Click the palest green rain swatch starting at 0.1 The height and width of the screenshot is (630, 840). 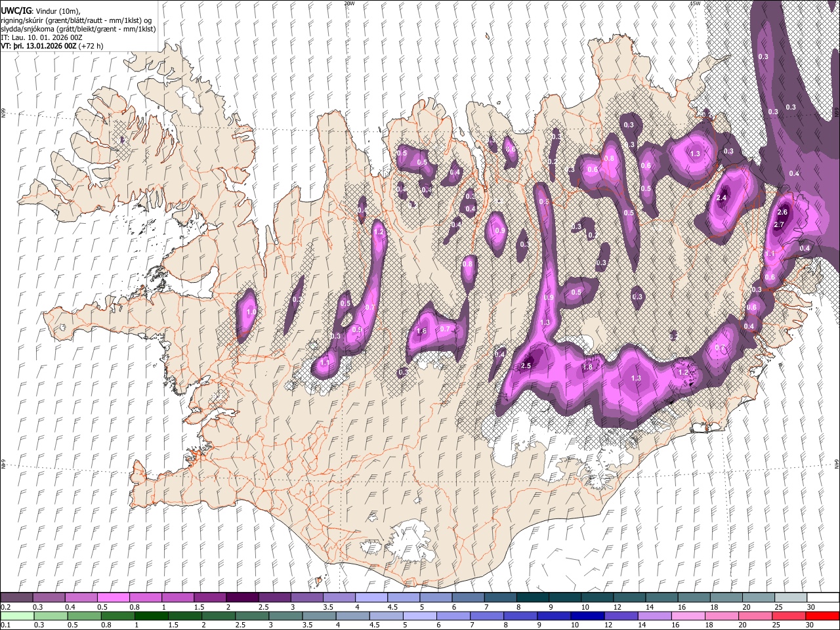16,616
